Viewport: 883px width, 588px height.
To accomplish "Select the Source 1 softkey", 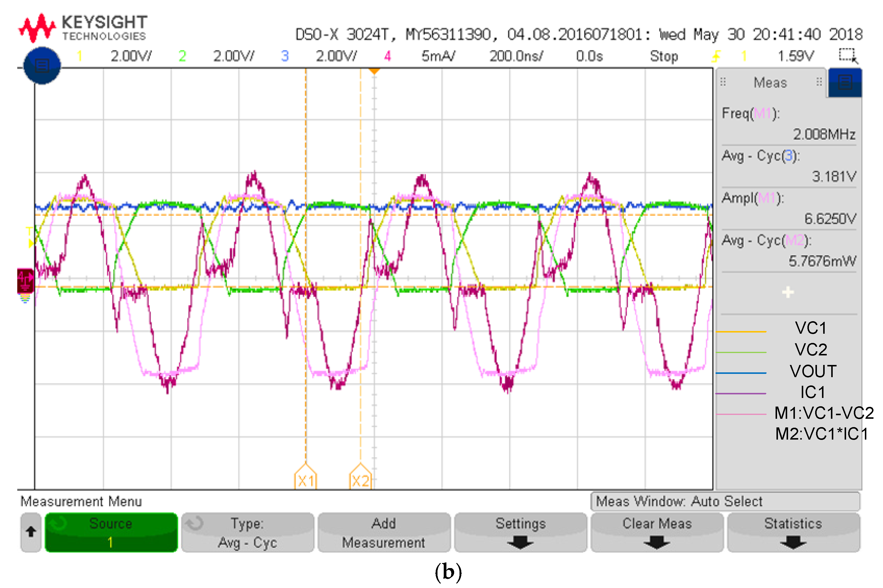I will click(111, 532).
